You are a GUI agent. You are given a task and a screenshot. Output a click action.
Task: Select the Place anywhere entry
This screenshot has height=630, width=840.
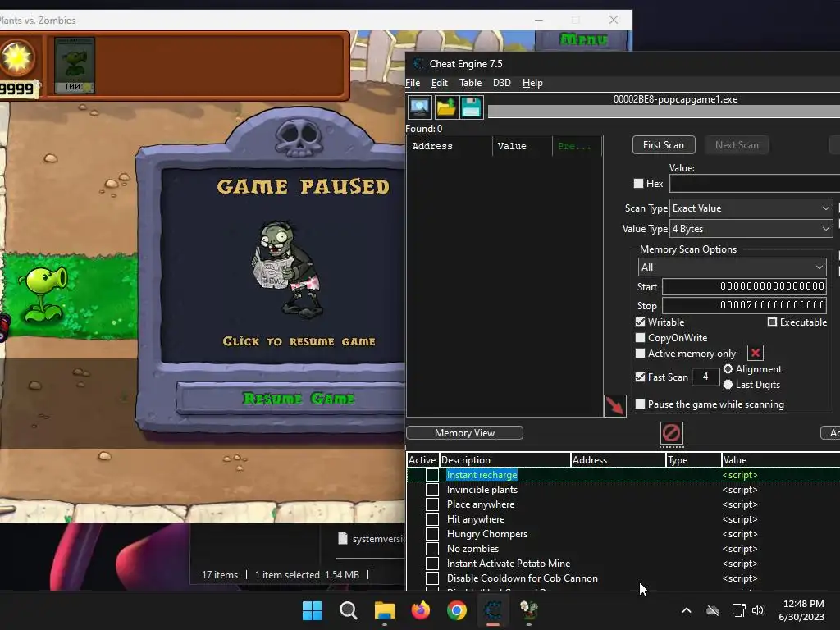[481, 504]
